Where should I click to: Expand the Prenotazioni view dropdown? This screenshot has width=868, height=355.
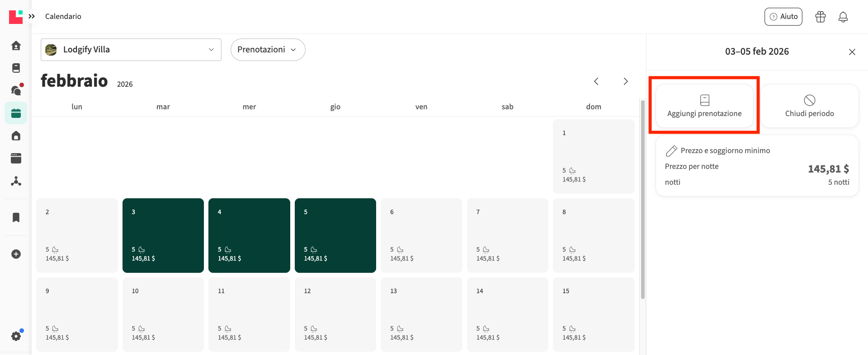pos(268,50)
